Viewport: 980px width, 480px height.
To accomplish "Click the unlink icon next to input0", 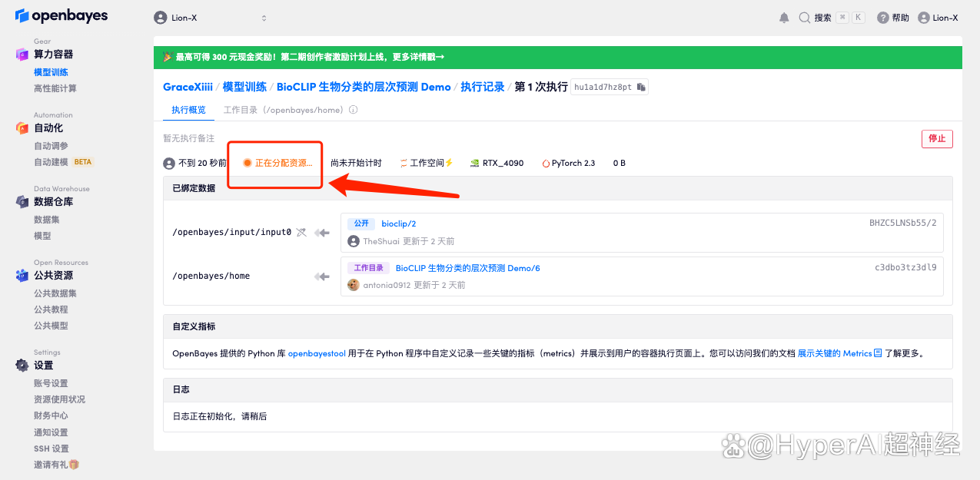I will click(301, 233).
